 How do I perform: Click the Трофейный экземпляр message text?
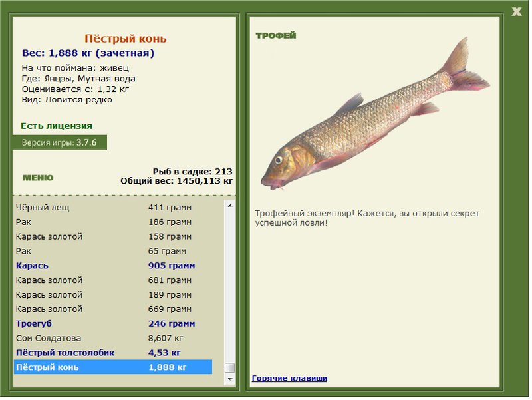tap(367, 218)
